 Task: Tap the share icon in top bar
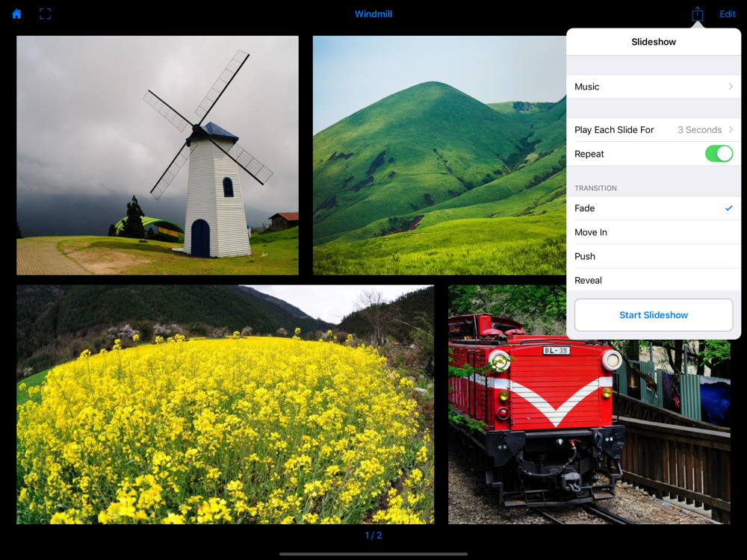697,13
